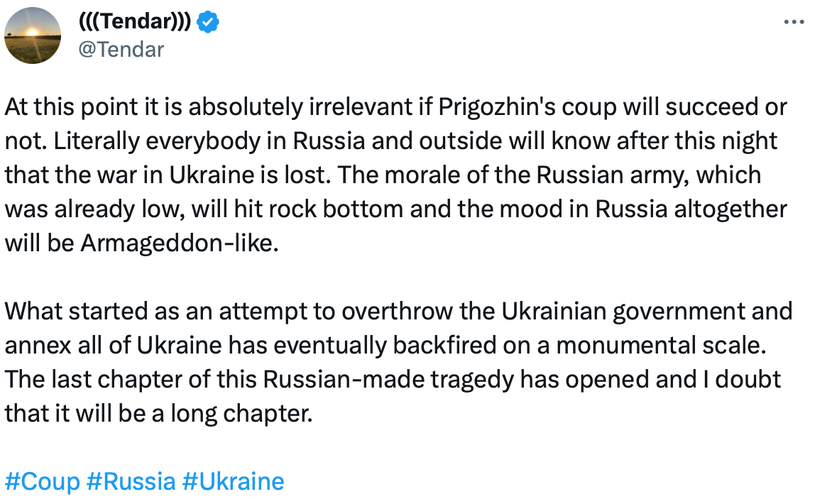This screenshot has height=504, width=815.
Task: Open Tendar's sunset profile picture
Action: (33, 35)
